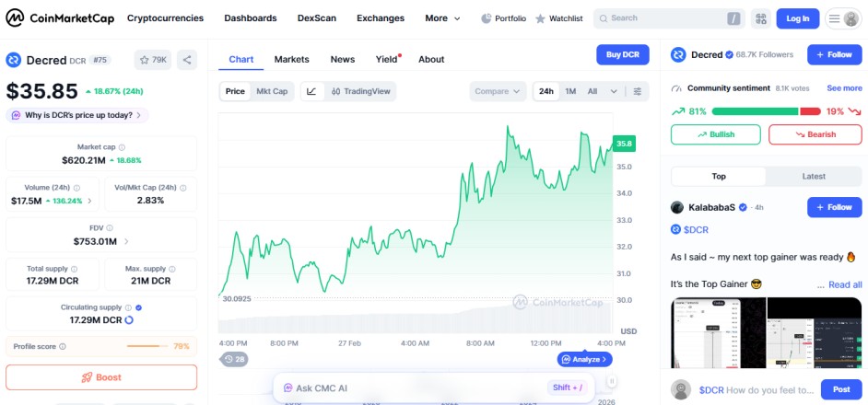This screenshot has height=405, width=868.
Task: Click the pause icon beside Ask CMC AI
Action: click(612, 381)
